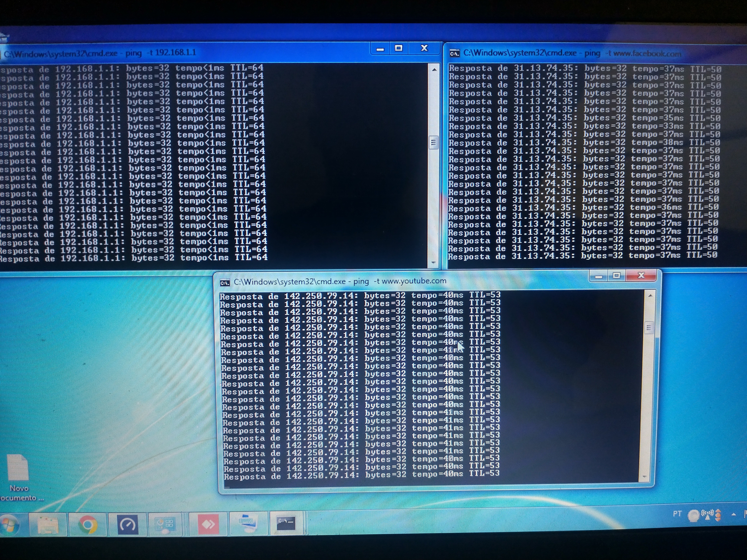Show hidden tray icons arrow
The image size is (747, 560).
click(733, 514)
